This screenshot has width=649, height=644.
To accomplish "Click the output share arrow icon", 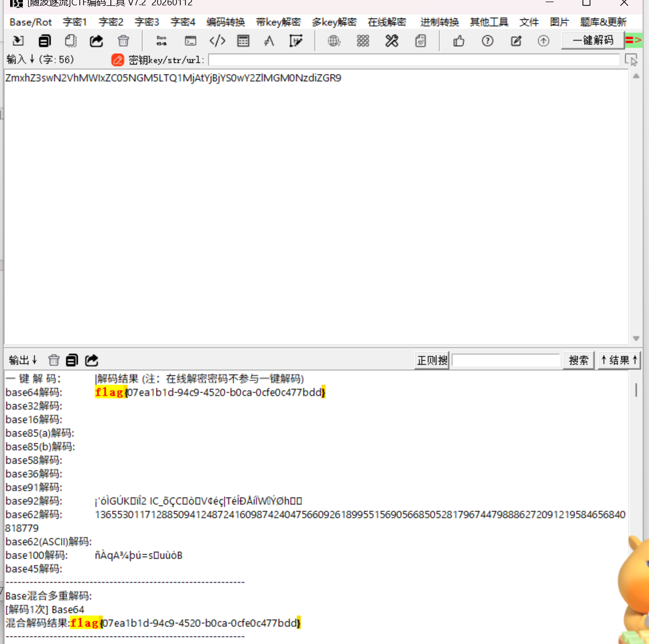I will tap(92, 360).
